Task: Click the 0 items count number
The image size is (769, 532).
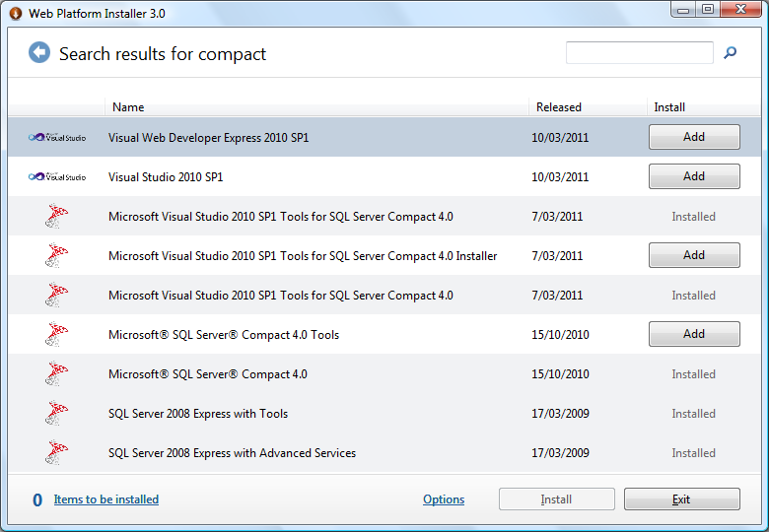Action: tap(37, 499)
